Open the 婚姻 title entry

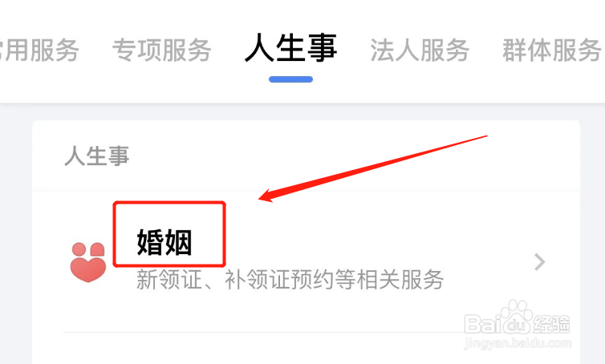click(164, 242)
